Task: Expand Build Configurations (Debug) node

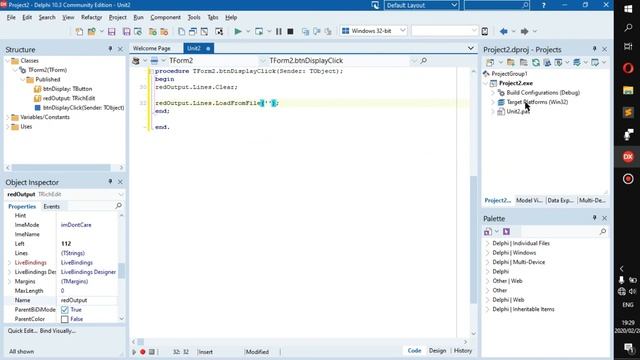Action: click(493, 93)
